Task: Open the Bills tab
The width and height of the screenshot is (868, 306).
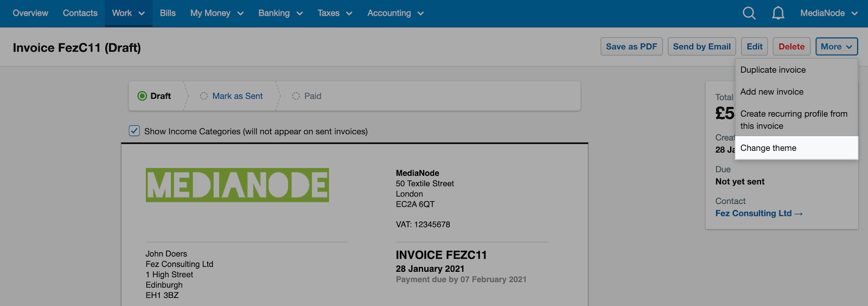Action: 168,13
